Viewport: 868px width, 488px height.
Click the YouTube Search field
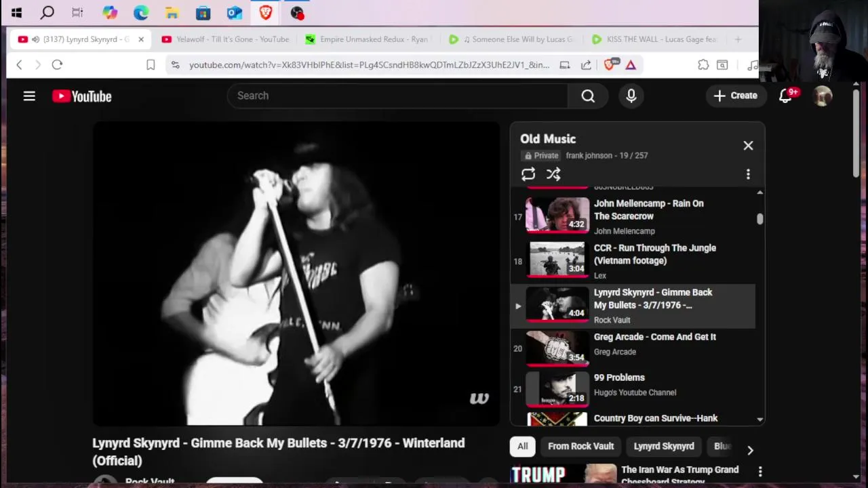[397, 96]
